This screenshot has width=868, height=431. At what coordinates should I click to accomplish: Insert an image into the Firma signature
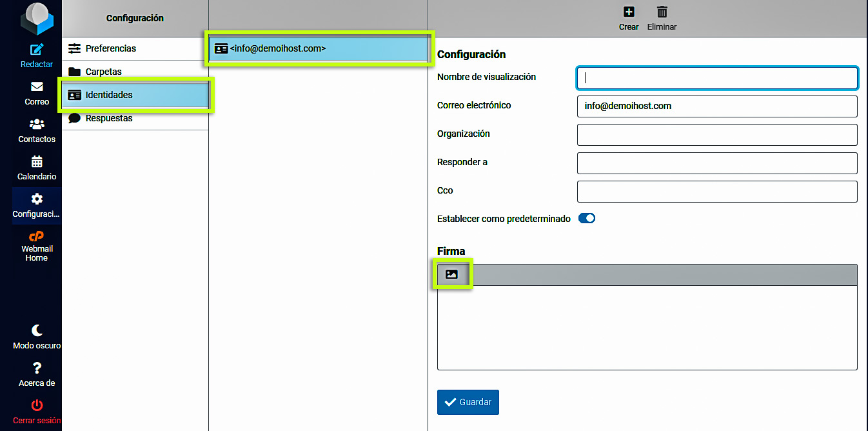[x=452, y=274]
